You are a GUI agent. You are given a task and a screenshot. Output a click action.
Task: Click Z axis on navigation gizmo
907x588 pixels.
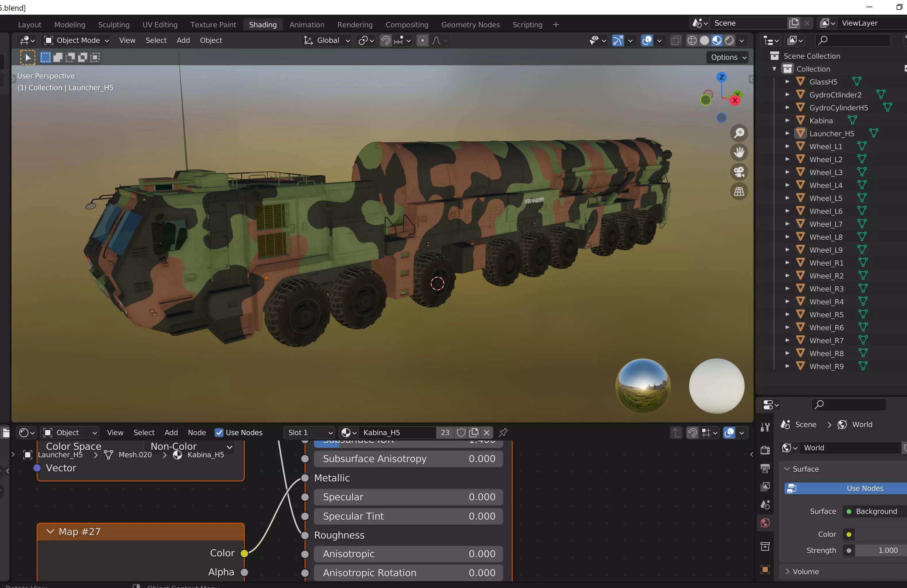[721, 77]
